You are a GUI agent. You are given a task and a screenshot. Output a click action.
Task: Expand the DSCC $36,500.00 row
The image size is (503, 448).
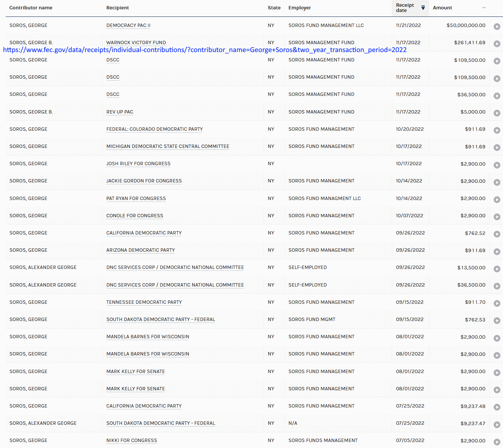coord(497,96)
